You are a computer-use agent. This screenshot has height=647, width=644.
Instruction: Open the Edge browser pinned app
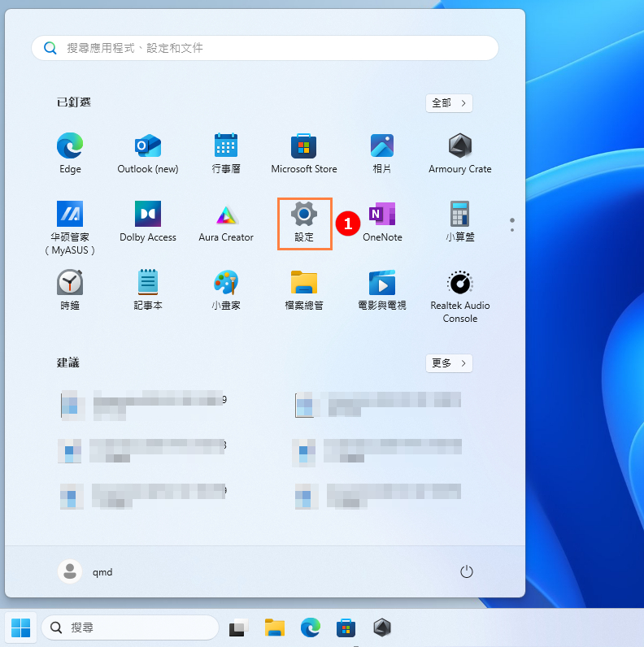(x=70, y=153)
